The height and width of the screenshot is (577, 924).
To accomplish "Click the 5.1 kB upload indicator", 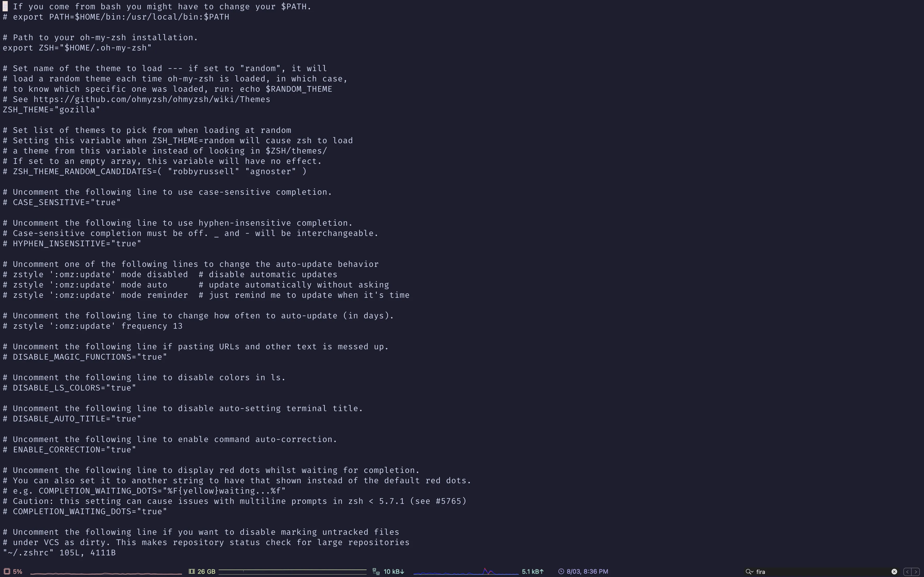I will (x=533, y=571).
